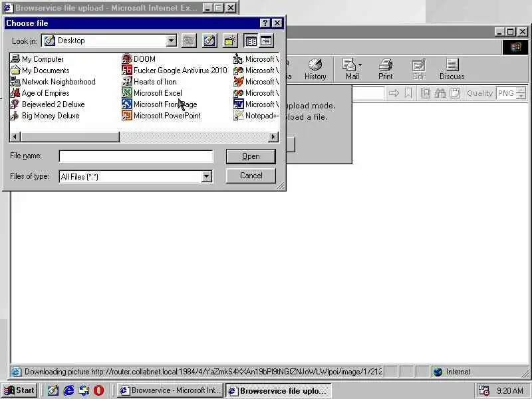Image resolution: width=532 pixels, height=399 pixels.
Task: Select the DOOM shortcut
Action: pos(139,59)
